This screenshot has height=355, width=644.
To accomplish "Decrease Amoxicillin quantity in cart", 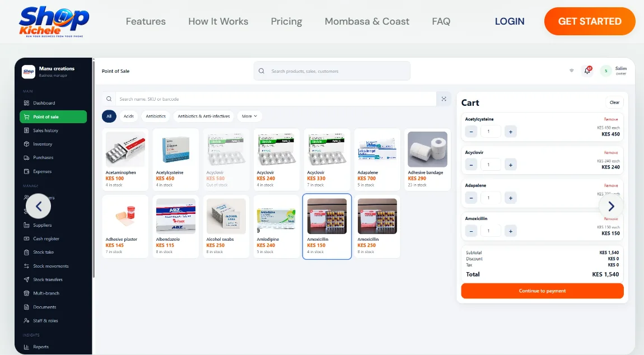I will (471, 231).
